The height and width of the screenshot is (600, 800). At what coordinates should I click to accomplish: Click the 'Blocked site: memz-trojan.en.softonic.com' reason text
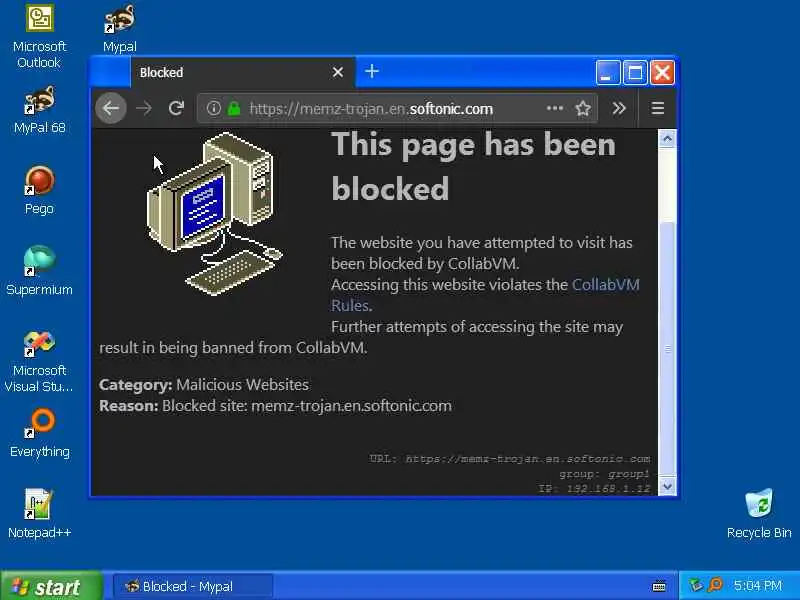[x=307, y=406]
